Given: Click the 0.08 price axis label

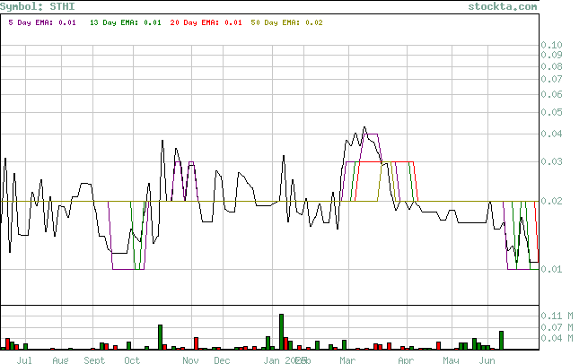Looking at the screenshot, I should (x=551, y=66).
